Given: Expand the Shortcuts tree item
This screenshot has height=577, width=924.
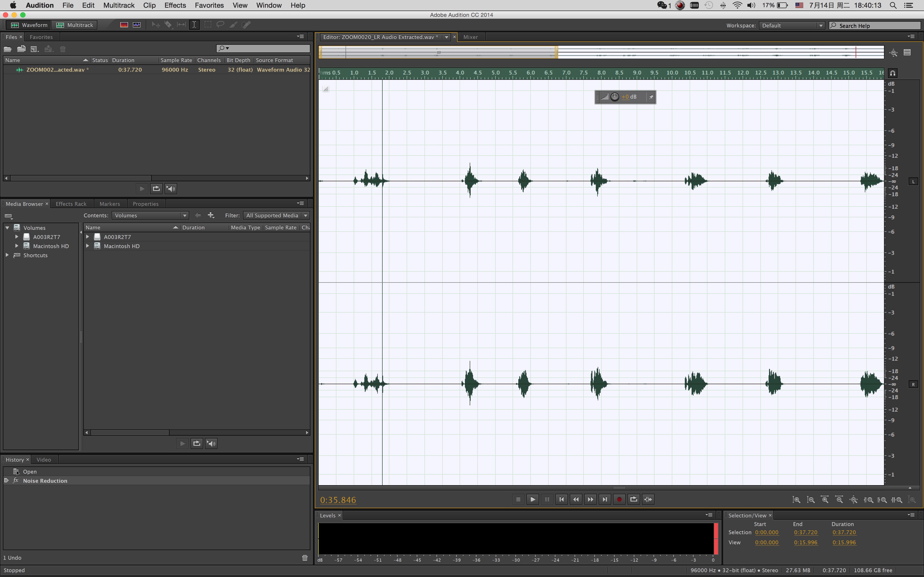Looking at the screenshot, I should (7, 255).
